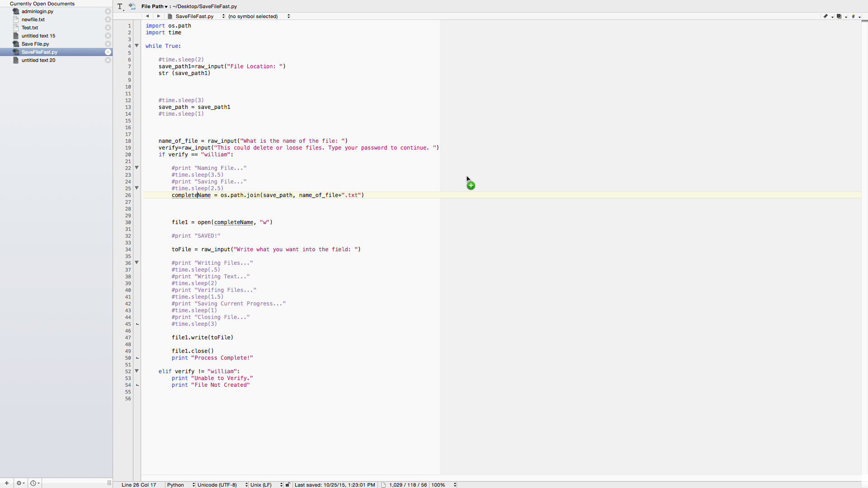
Task: Open the counterparts/includes stacked pages menu
Action: 840,16
